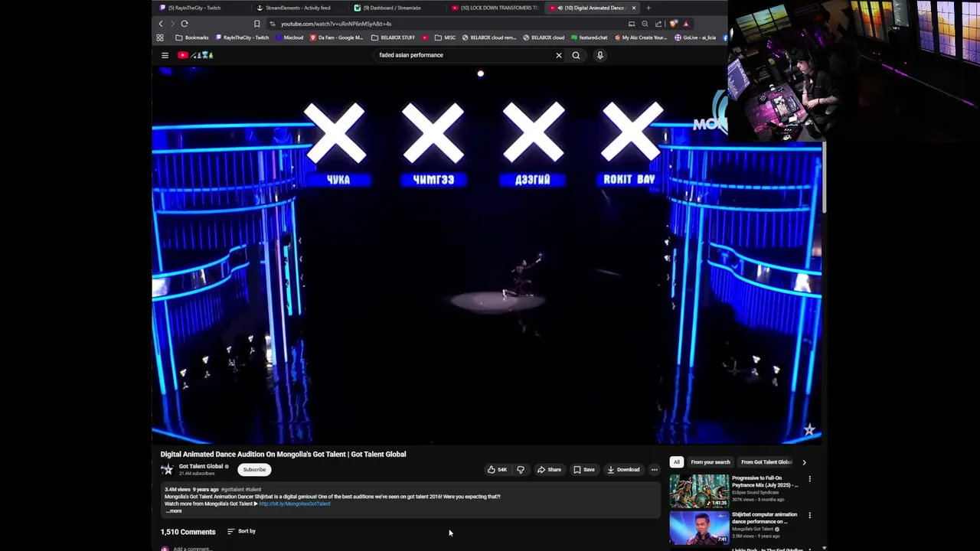Open new browser tab with plus
Screen dimensions: 980x551
point(648,8)
